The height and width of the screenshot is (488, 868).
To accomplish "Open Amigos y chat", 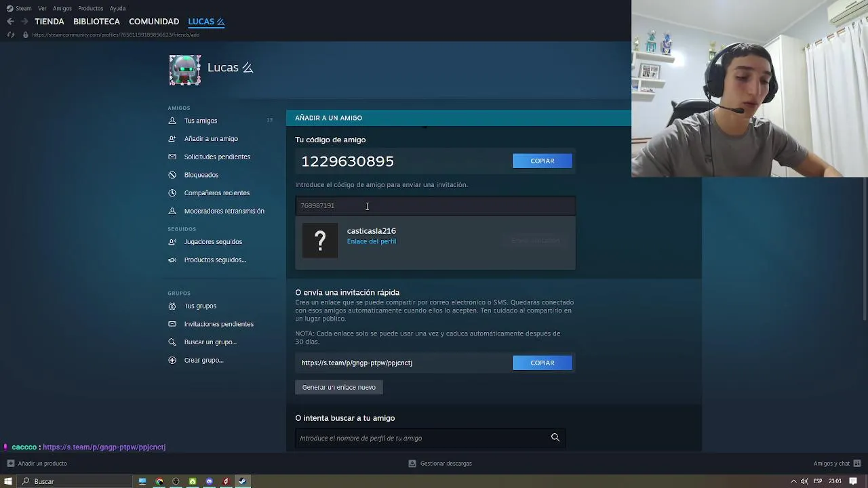I will coord(837,464).
